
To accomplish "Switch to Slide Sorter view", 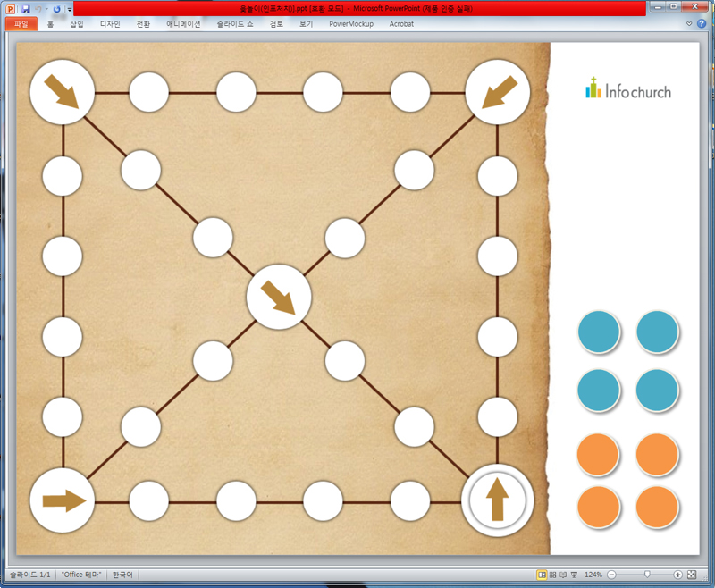I will [x=552, y=574].
